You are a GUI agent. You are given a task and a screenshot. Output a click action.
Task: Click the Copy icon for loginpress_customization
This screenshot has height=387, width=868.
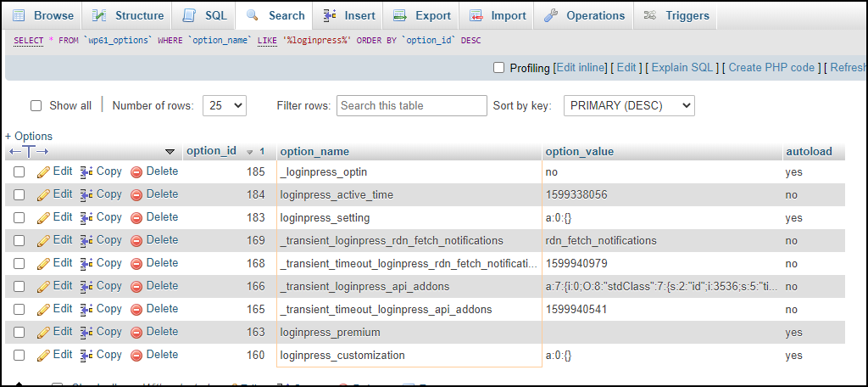86,355
